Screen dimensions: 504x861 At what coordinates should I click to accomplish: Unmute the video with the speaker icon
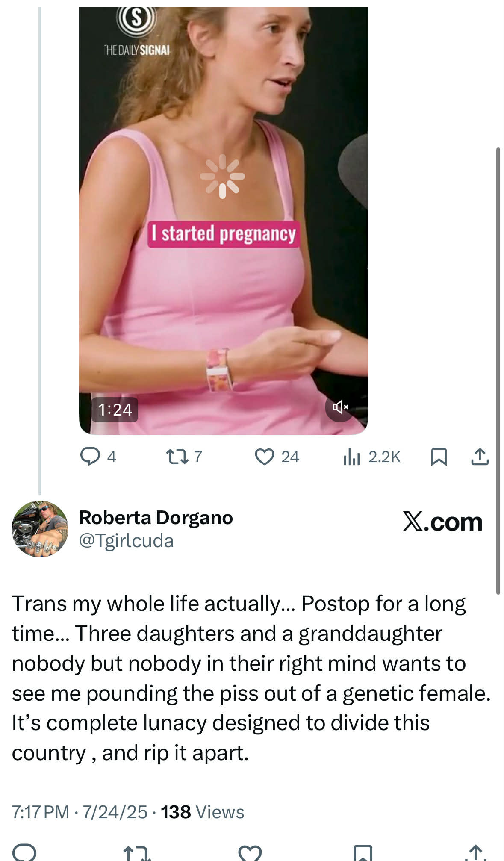pyautogui.click(x=340, y=407)
